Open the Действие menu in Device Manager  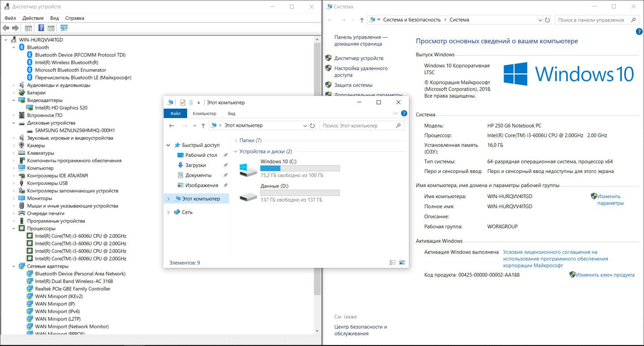tap(33, 18)
